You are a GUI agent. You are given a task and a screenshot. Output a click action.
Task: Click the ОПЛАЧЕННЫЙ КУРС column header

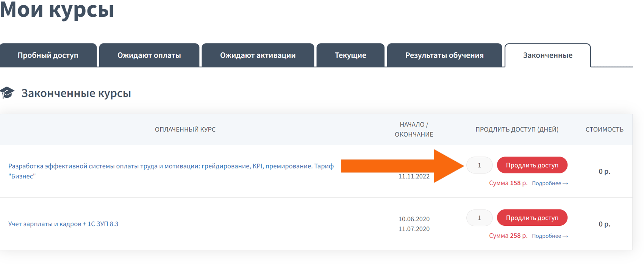click(185, 130)
